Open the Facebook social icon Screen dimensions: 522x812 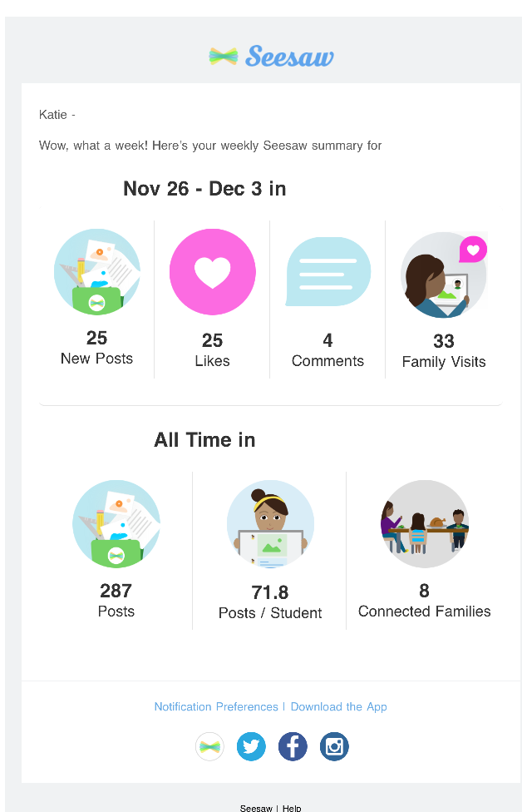(293, 747)
